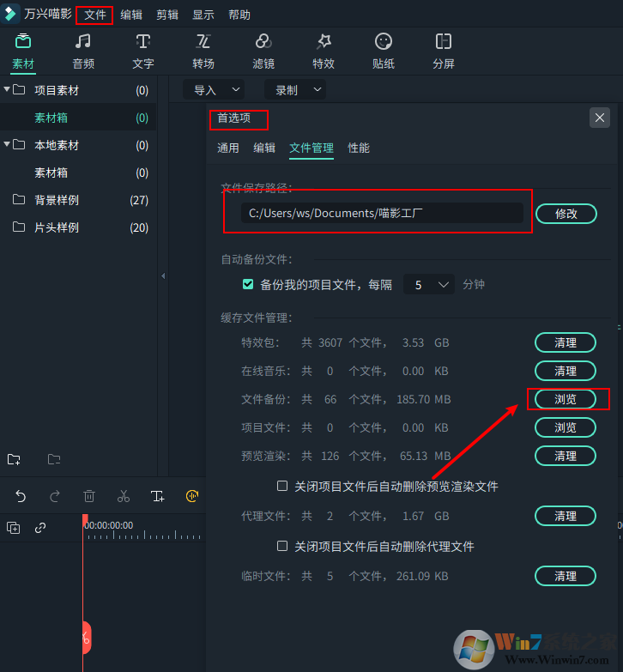Click 浏览 for 文件备份
Image resolution: width=623 pixels, height=672 pixels.
(566, 399)
